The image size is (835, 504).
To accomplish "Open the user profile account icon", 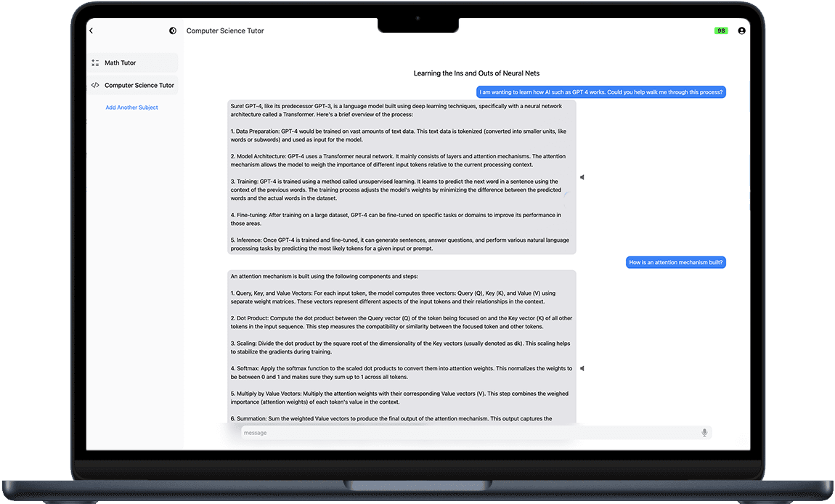I will [741, 31].
